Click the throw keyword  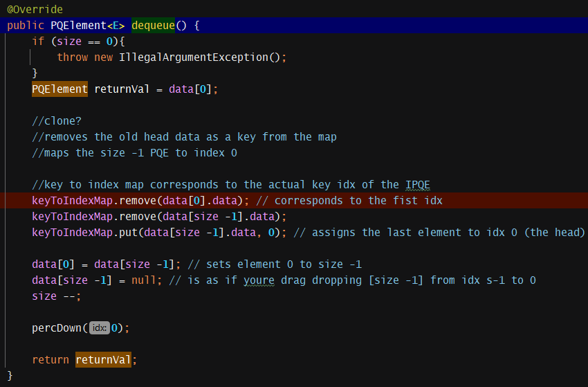[73, 57]
